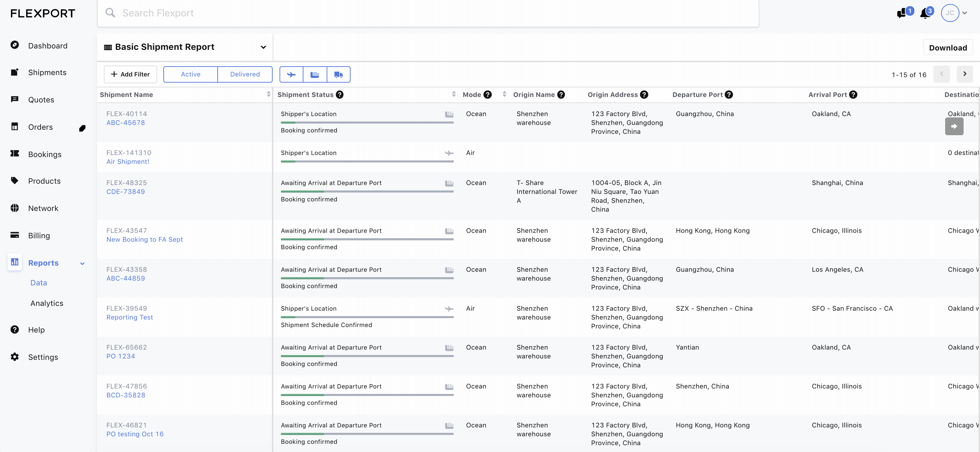Filter shipments by ocean mode icon
This screenshot has width=980, height=452.
tap(315, 74)
